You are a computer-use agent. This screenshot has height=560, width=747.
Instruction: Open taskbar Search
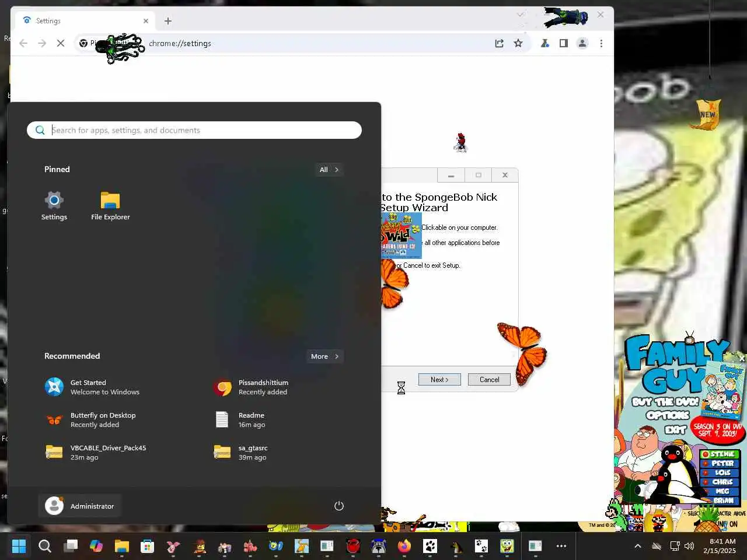point(45,546)
